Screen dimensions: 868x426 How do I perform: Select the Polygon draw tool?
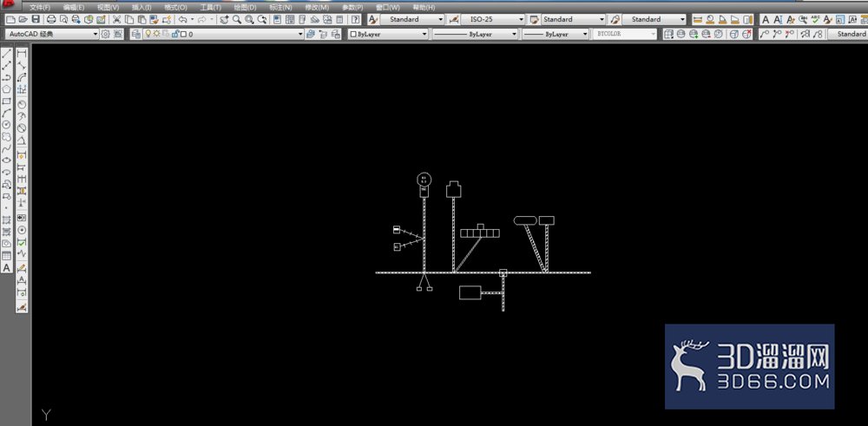(x=7, y=89)
